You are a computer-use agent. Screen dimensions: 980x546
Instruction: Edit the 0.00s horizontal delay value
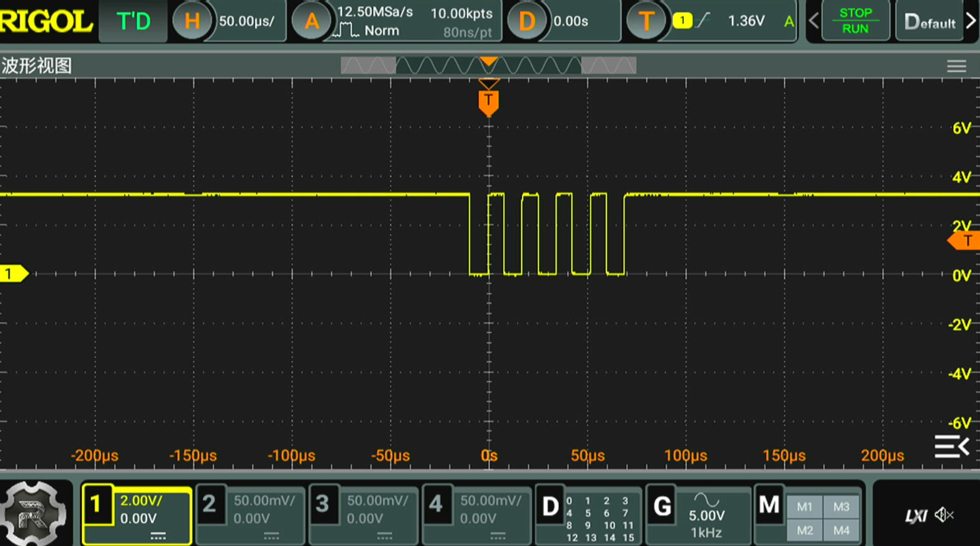coord(571,21)
